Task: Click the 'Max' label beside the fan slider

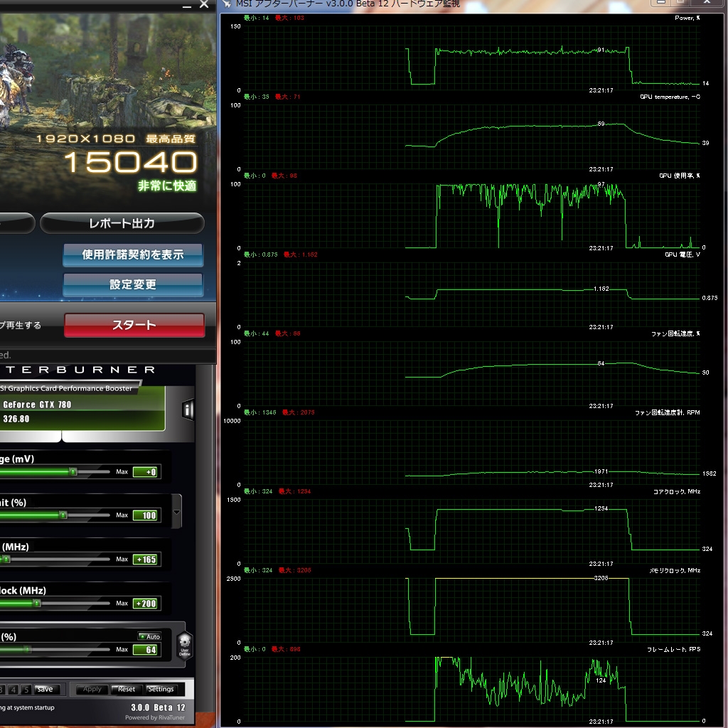Action: (x=122, y=650)
